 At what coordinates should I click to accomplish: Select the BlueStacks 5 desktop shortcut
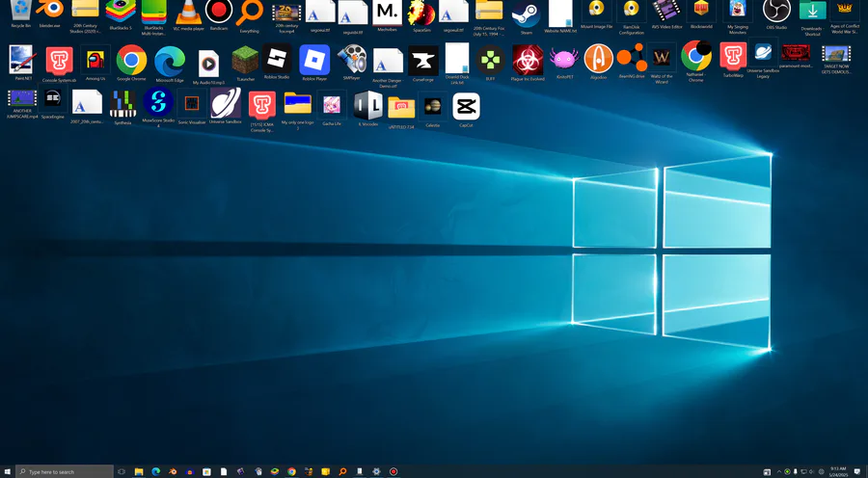tap(121, 13)
